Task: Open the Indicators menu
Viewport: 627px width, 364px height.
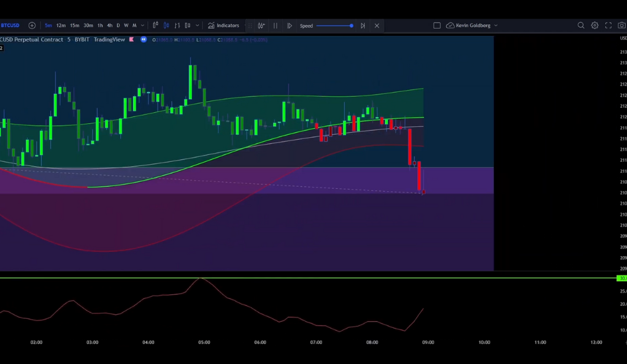Action: [223, 26]
